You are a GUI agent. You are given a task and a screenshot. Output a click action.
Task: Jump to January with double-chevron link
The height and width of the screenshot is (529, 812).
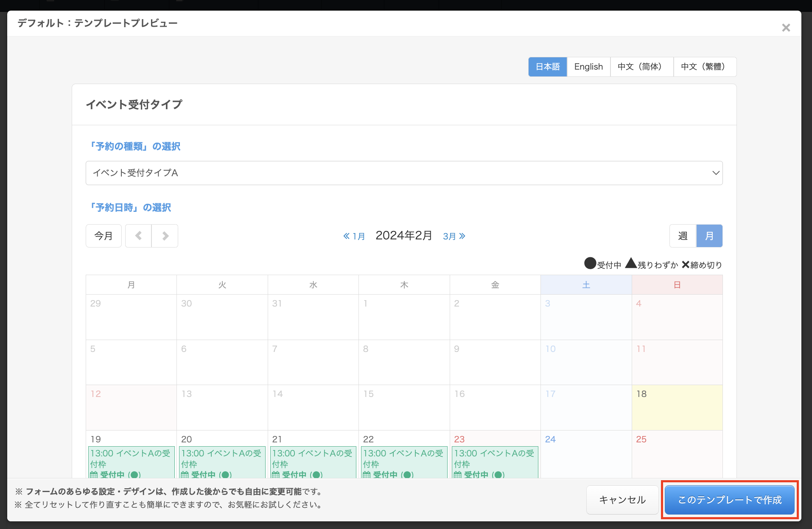[354, 236]
